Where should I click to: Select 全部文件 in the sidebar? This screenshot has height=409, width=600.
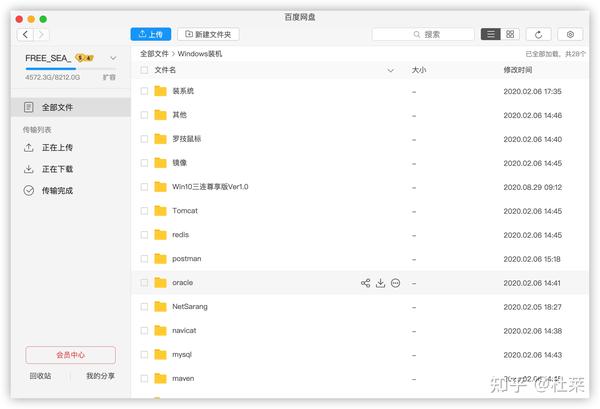click(x=71, y=107)
